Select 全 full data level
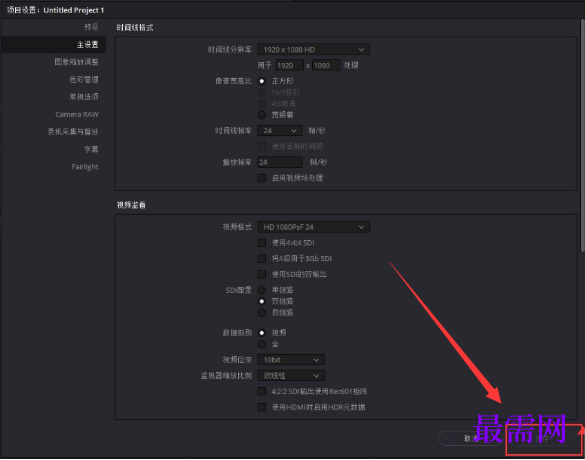This screenshot has width=585, height=460. [262, 344]
